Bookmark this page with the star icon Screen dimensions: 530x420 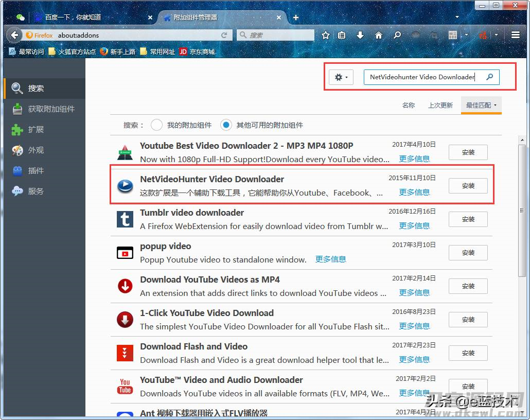[326, 35]
